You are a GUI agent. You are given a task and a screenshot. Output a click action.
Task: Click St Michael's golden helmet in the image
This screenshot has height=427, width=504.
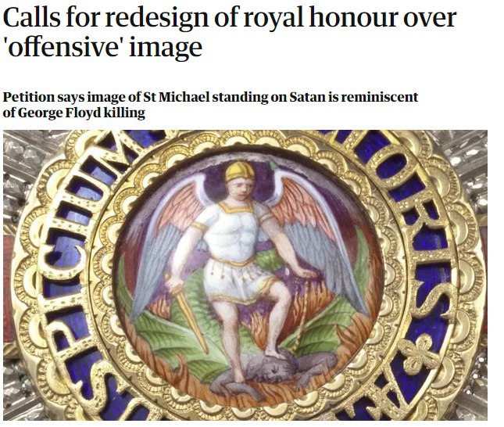[240, 171]
